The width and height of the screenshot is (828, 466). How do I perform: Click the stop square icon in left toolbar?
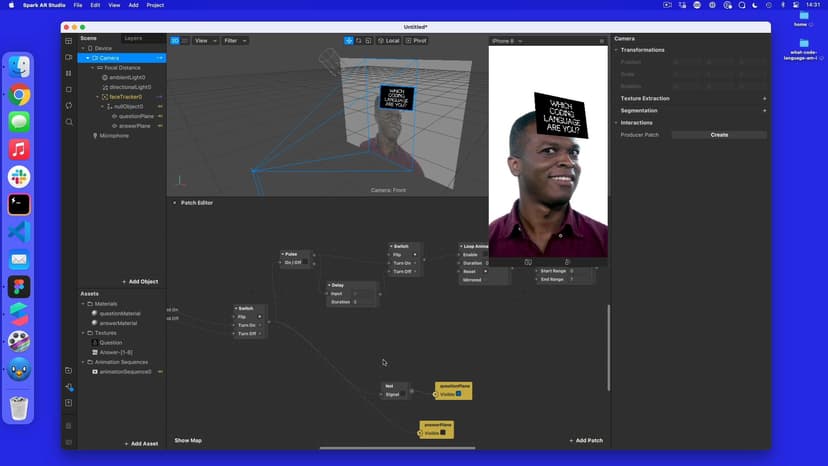tap(69, 90)
